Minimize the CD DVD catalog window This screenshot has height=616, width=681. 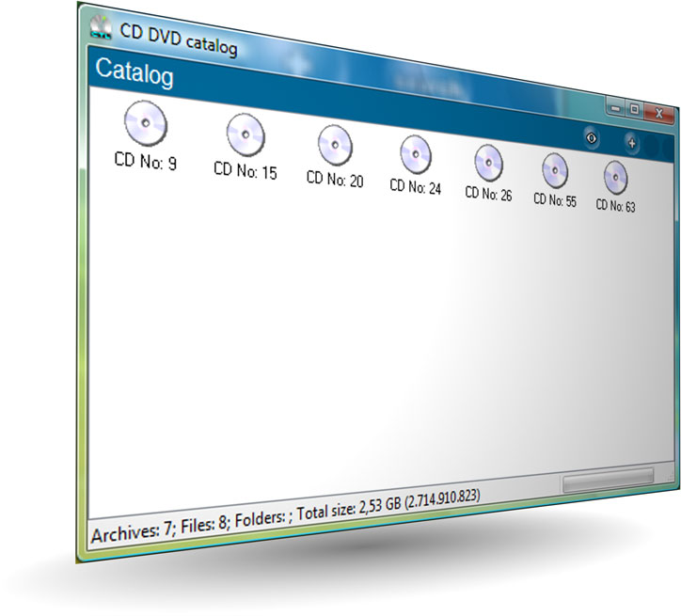pos(616,108)
